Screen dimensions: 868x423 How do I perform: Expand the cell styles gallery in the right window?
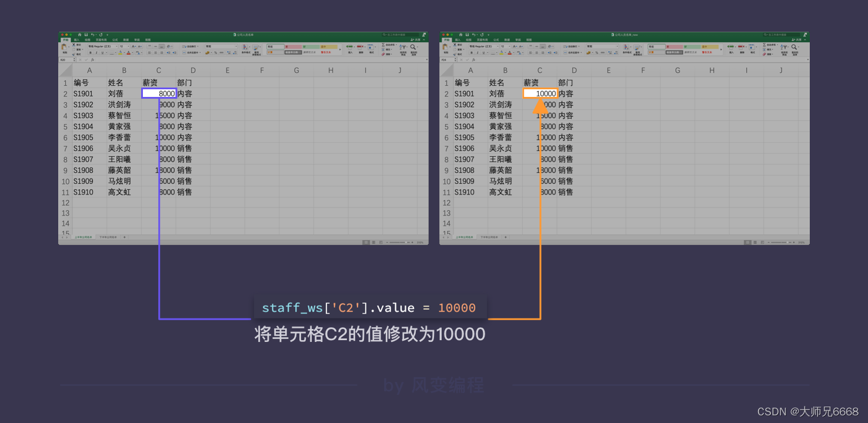[721, 49]
